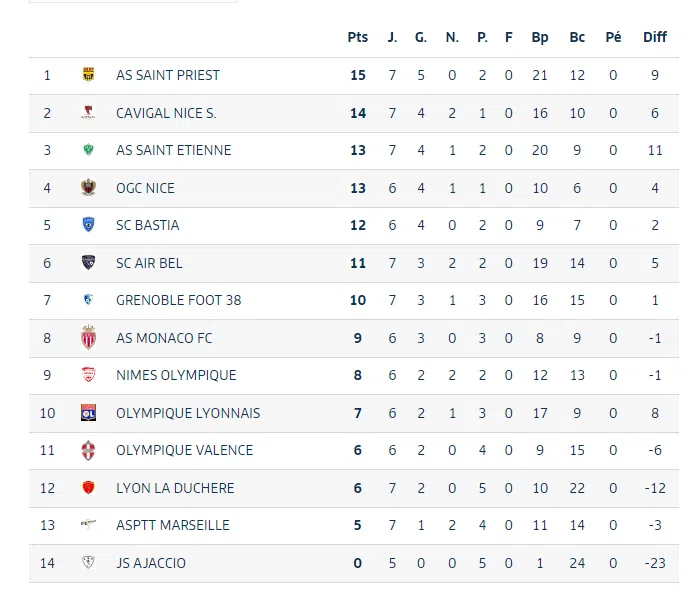Click the Pé penalties column header
Screen dimensions: 690x597
point(613,37)
